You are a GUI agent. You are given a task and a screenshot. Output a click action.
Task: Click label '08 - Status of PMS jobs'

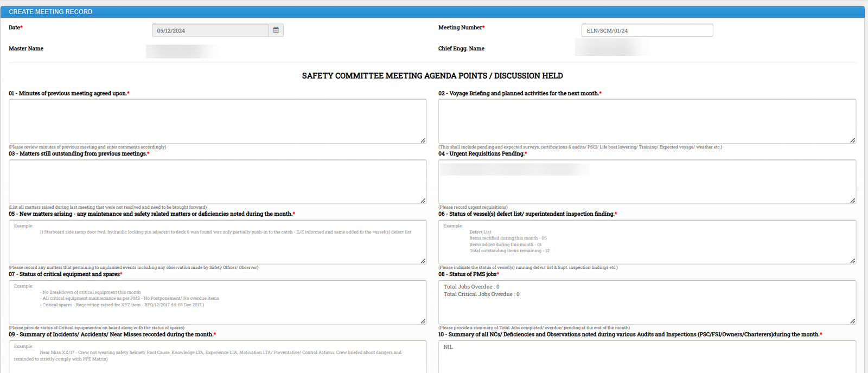[469, 274]
